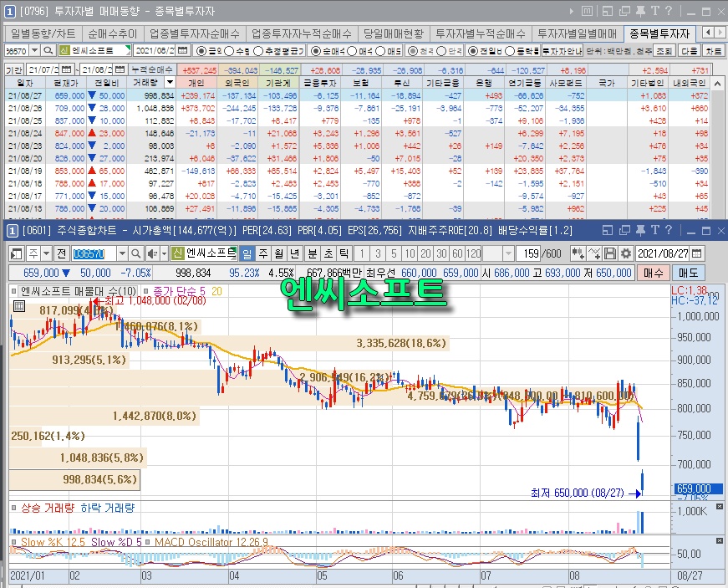Screen dimensions: 728x588
Task: Select the 수량 radio button
Action: 229,51
